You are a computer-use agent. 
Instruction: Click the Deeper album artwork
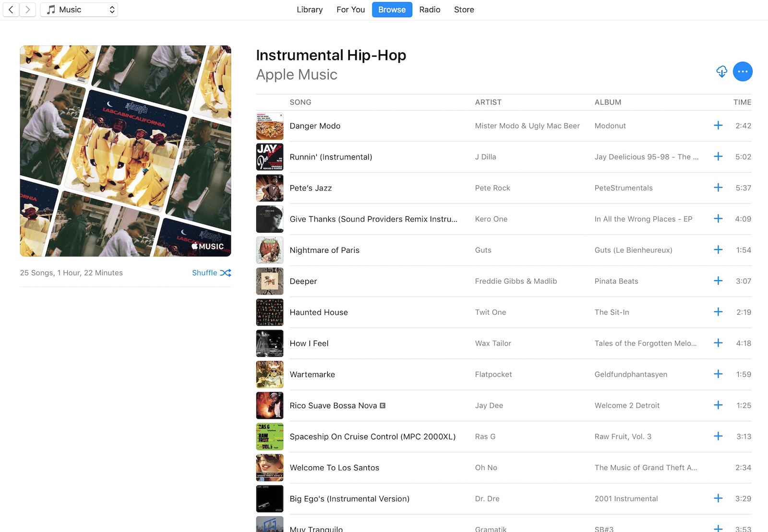pyautogui.click(x=270, y=281)
